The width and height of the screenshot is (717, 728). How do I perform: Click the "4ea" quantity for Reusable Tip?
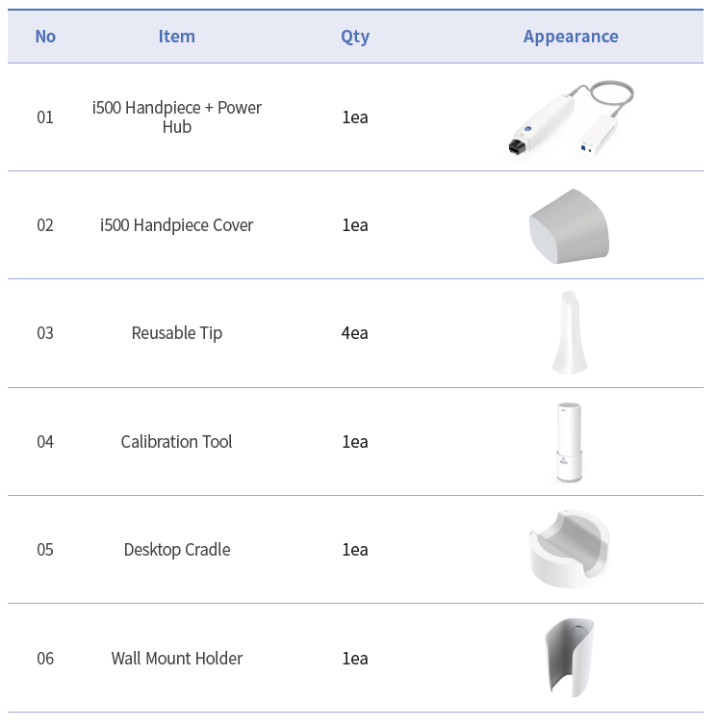(355, 333)
